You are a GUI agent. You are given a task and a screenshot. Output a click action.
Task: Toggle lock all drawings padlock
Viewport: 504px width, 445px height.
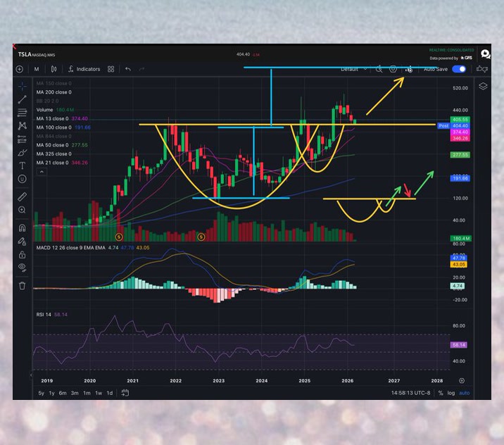pyautogui.click(x=23, y=255)
